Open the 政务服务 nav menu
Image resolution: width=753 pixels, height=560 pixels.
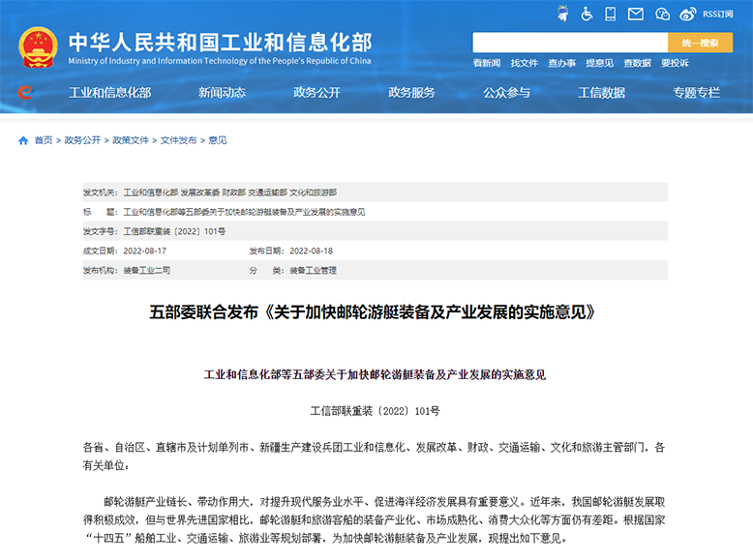411,92
